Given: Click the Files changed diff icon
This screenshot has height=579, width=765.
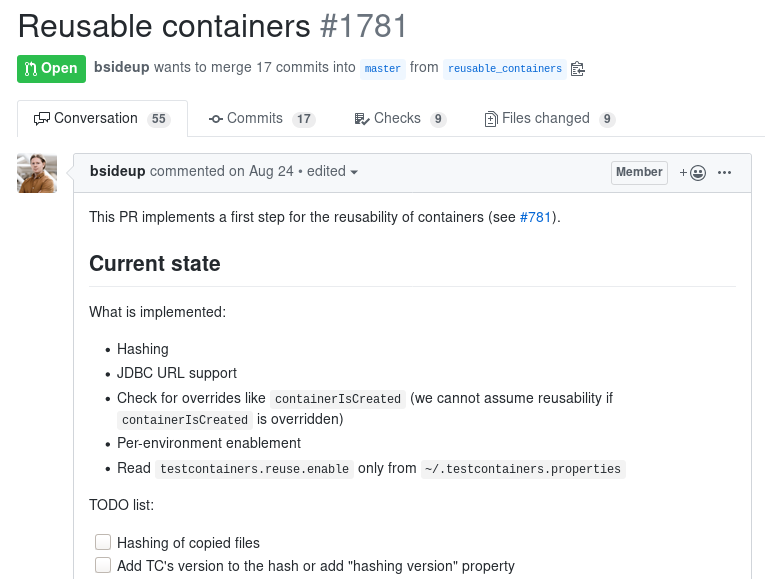Looking at the screenshot, I should [x=491, y=119].
